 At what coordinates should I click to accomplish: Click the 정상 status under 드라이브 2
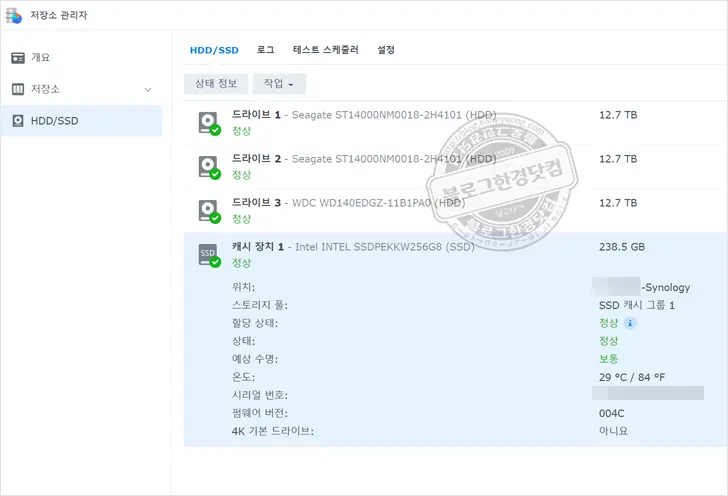[241, 175]
